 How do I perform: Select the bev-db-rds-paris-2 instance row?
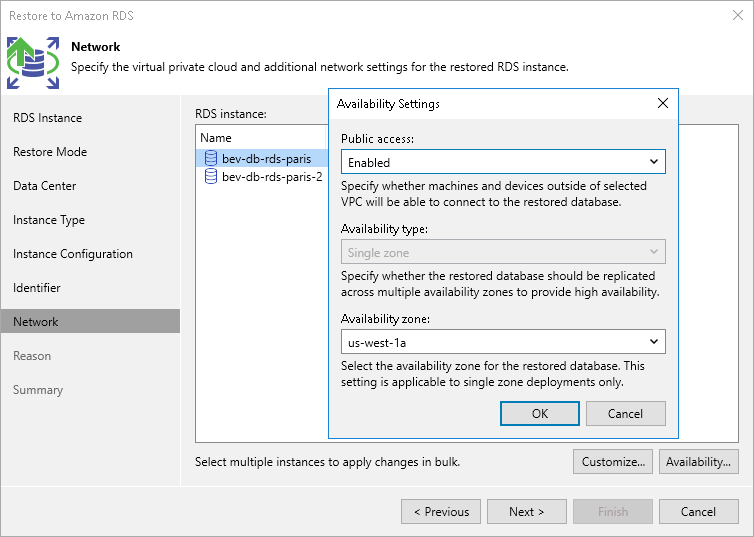[x=271, y=177]
